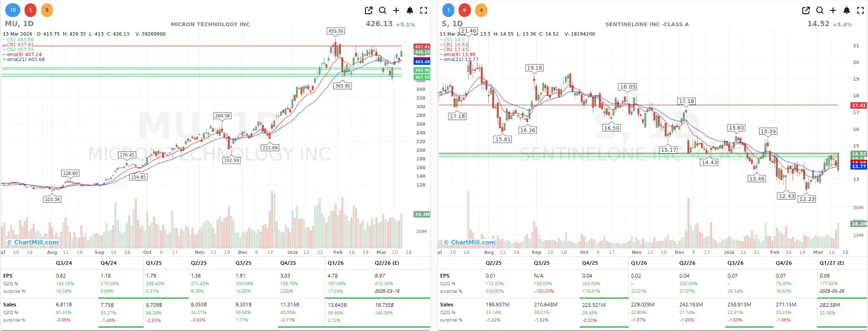Viewport: 868px width, 331px height.
Task: Open MU chart in new window icon
Action: [369, 10]
